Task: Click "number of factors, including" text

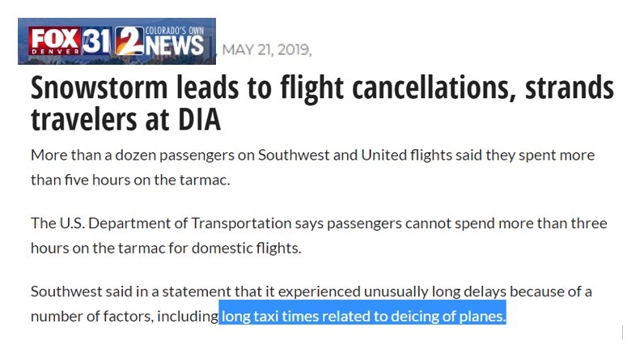Action: click(x=125, y=316)
